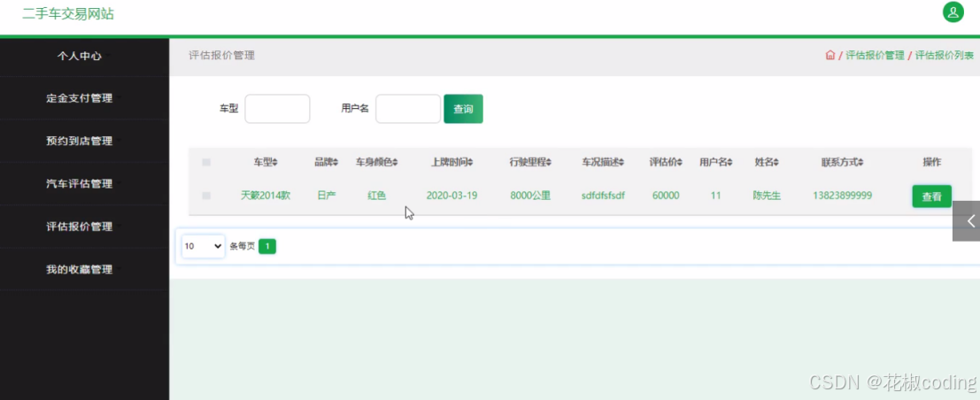The width and height of the screenshot is (980, 400).
Task: Select the 天籁2014款 cell
Action: pos(266,196)
